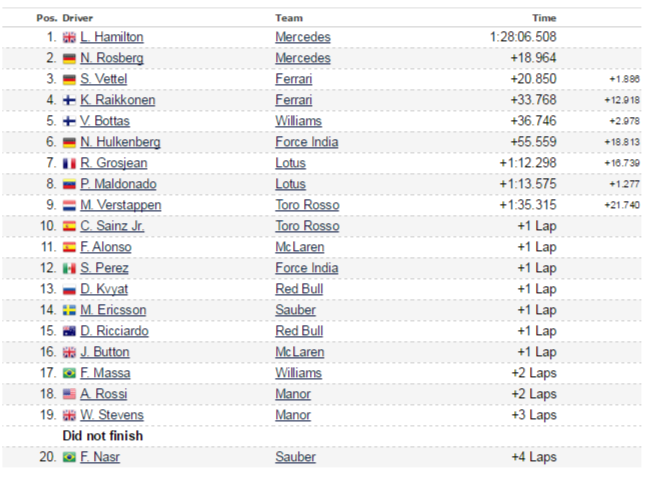Open the F. Nasr driver link
The height and width of the screenshot is (480, 646).
100,457
